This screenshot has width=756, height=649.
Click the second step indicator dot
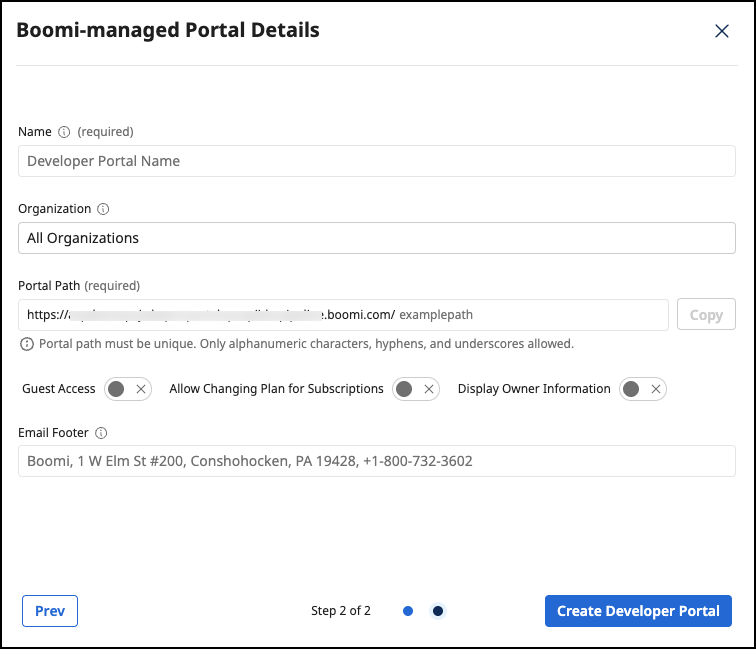tap(438, 611)
